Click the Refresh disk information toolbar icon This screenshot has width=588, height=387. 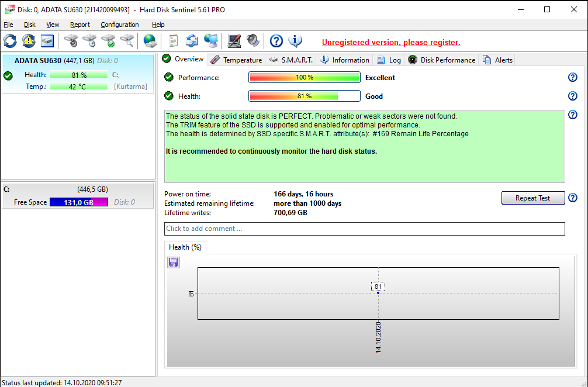point(10,41)
